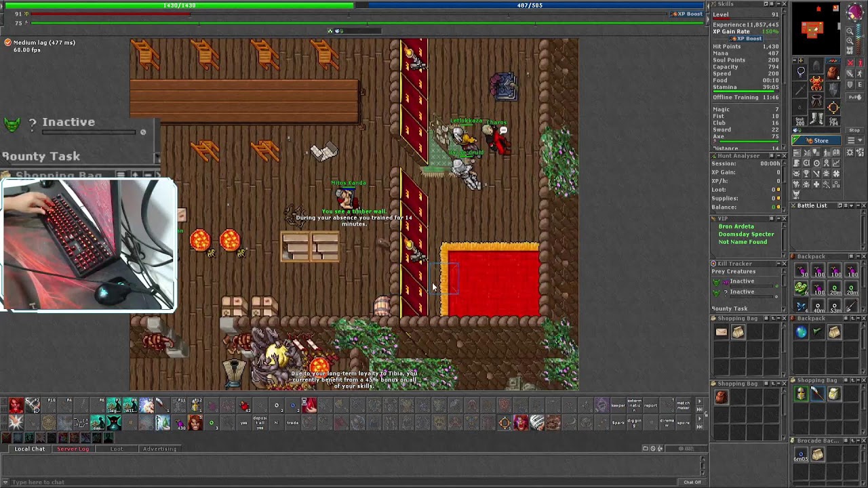868x488 pixels.
Task: Click the red heart-drop action bar slot
Action: (309, 405)
